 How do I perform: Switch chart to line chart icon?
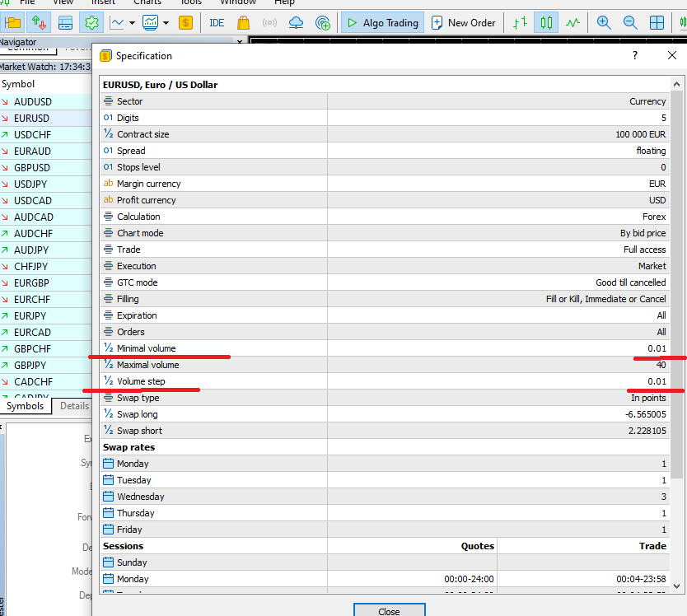(x=572, y=23)
